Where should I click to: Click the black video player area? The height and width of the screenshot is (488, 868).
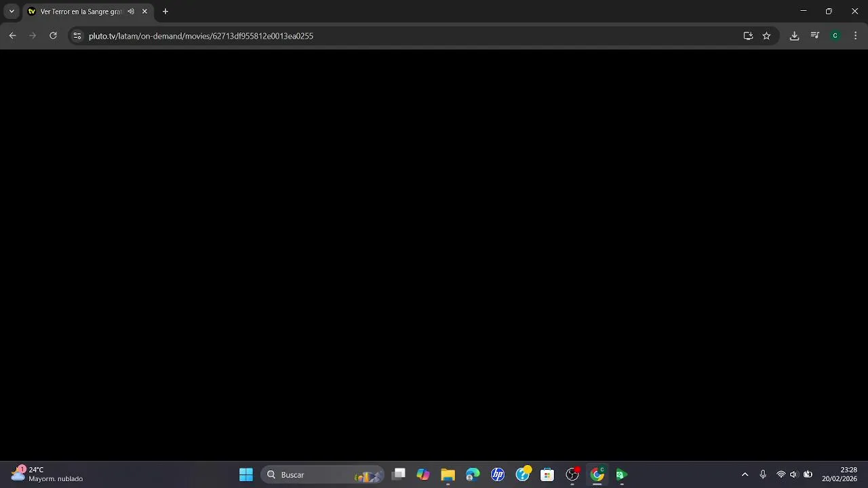434,255
